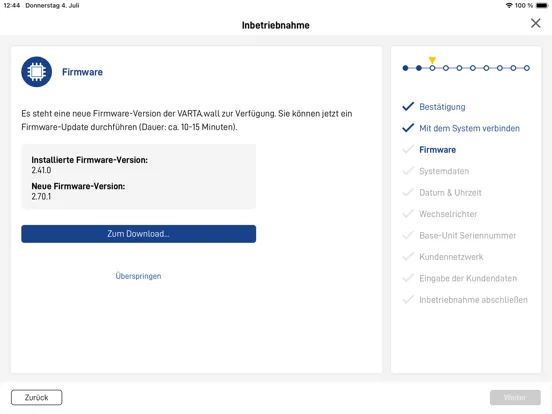
Task: Click the checkmark next to Mit dem System verbinden
Action: (408, 128)
